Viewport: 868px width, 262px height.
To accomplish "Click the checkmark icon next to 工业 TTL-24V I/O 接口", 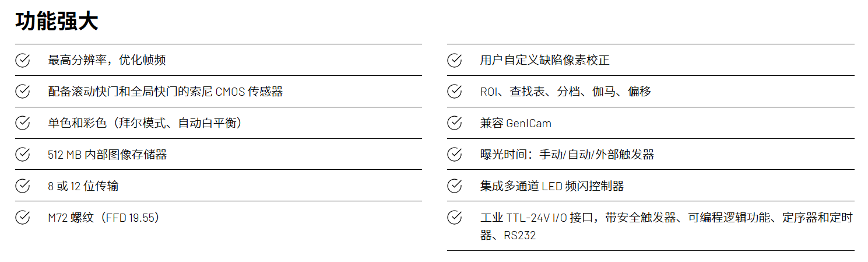I will tap(454, 218).
